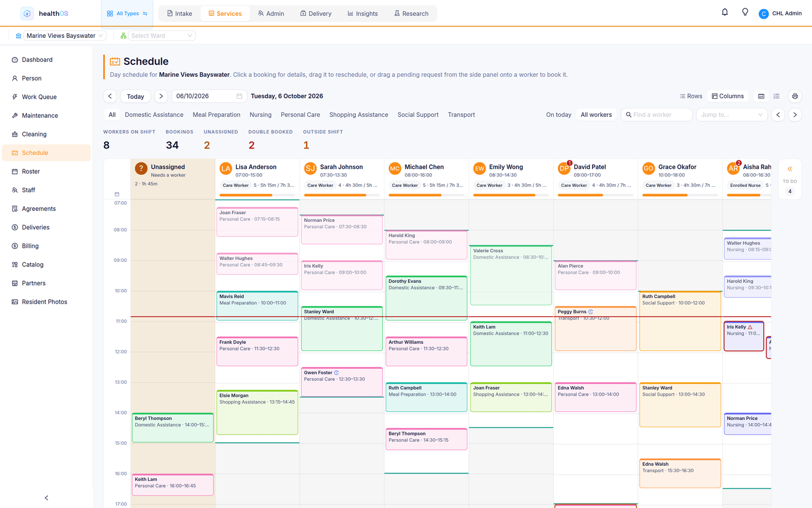Show next workers with right arrow
The width and height of the screenshot is (812, 508).
click(795, 115)
